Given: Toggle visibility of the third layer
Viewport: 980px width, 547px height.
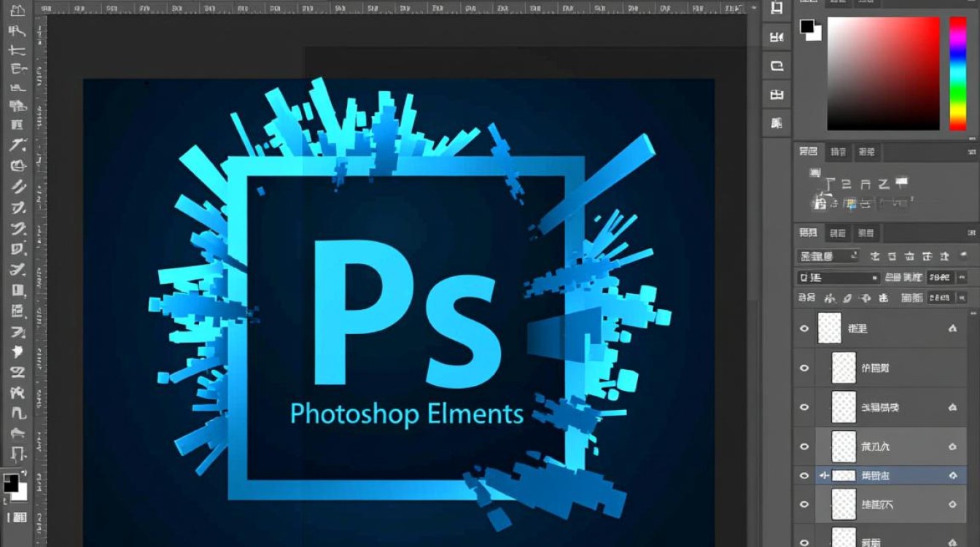Looking at the screenshot, I should coord(804,407).
